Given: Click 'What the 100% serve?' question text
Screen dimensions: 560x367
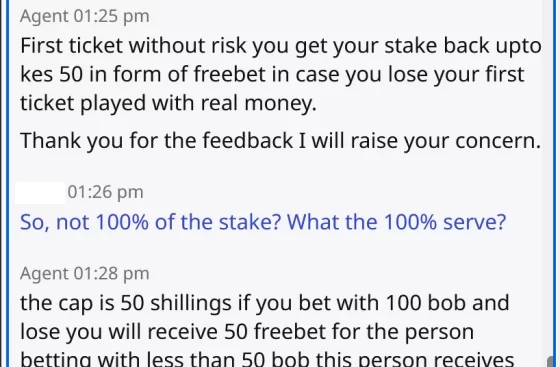Looking at the screenshot, I should 396,222.
